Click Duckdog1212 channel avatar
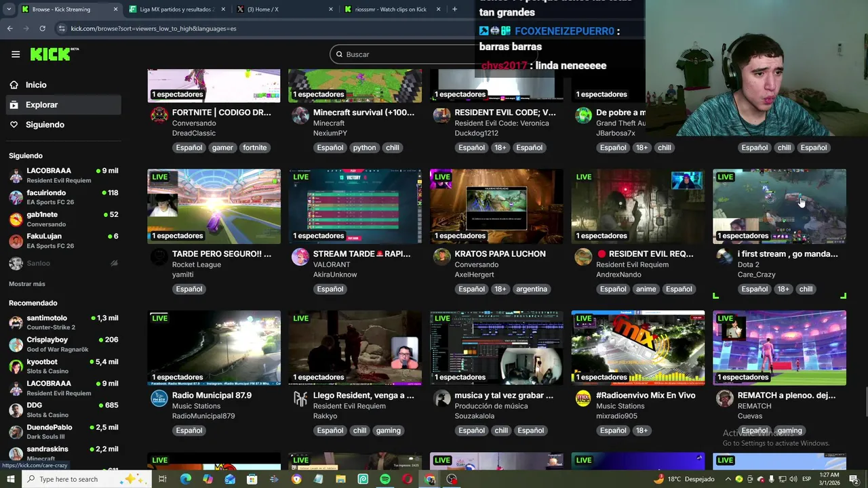 point(442,115)
